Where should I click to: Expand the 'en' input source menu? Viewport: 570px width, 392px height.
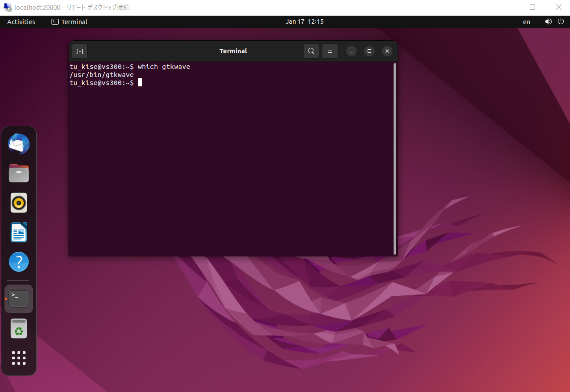pos(527,22)
